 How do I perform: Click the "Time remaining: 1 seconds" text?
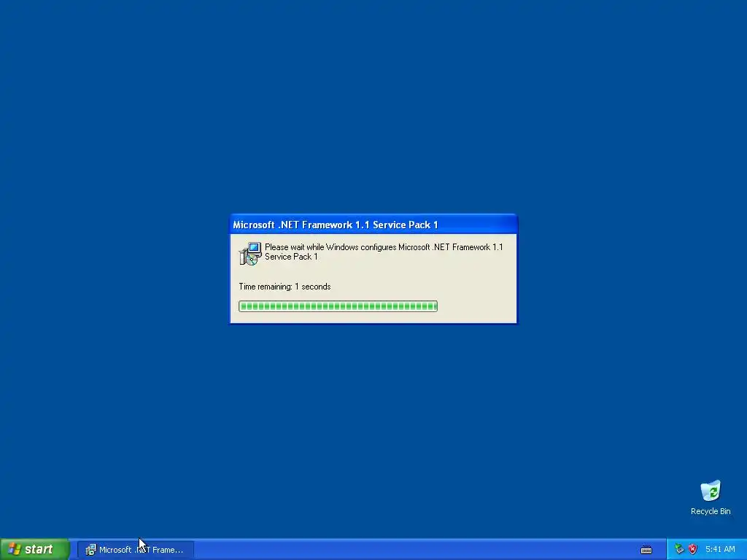[x=285, y=286]
